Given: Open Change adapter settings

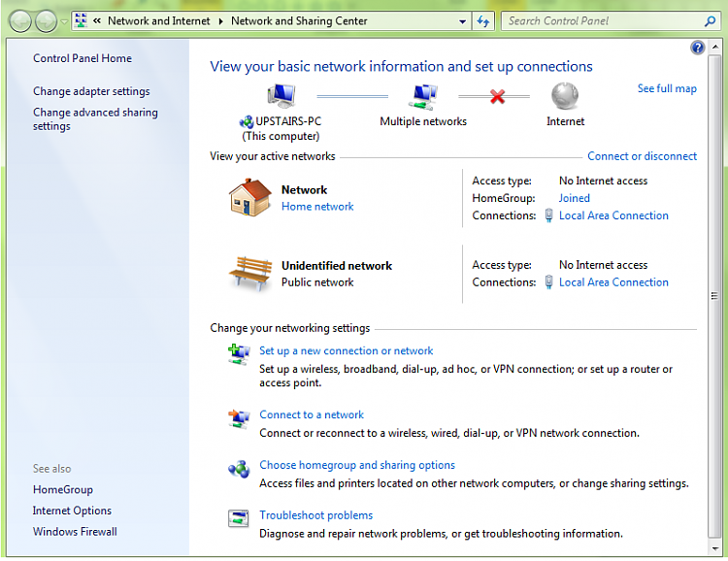Looking at the screenshot, I should point(91,91).
